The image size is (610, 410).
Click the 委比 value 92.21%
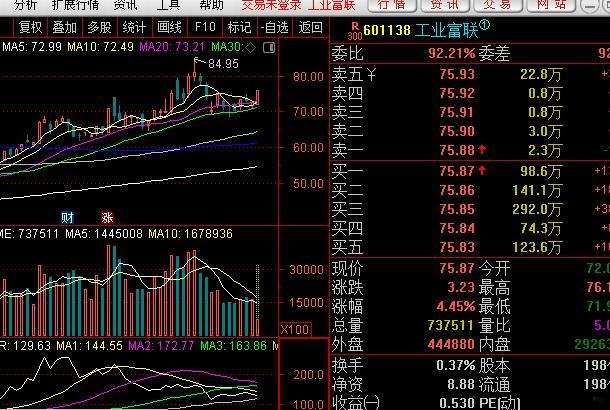tap(452, 53)
